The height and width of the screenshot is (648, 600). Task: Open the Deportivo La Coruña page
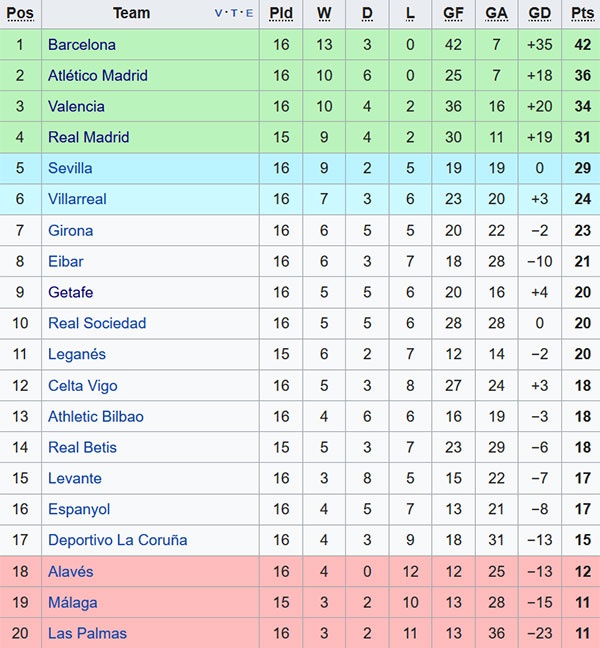118,541
